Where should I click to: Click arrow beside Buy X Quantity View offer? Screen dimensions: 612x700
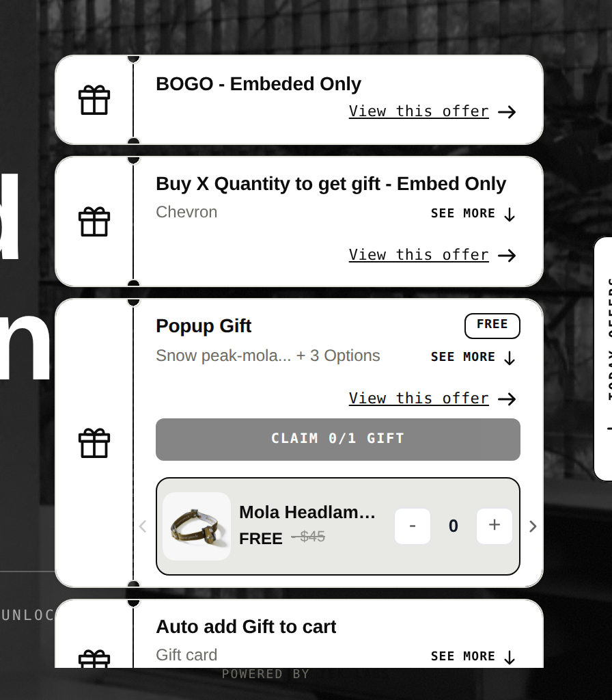point(507,256)
